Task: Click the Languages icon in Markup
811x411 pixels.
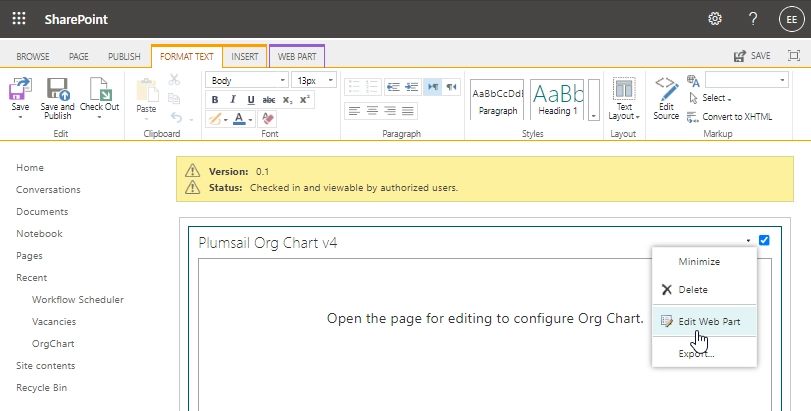Action: (693, 81)
